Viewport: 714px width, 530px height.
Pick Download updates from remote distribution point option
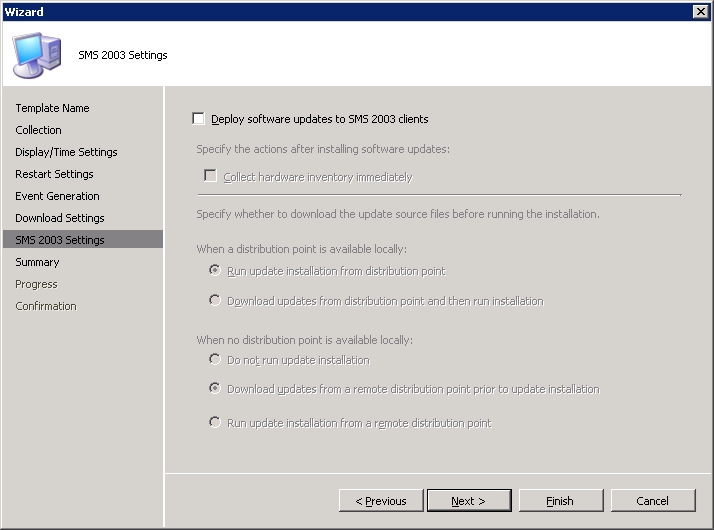click(214, 388)
